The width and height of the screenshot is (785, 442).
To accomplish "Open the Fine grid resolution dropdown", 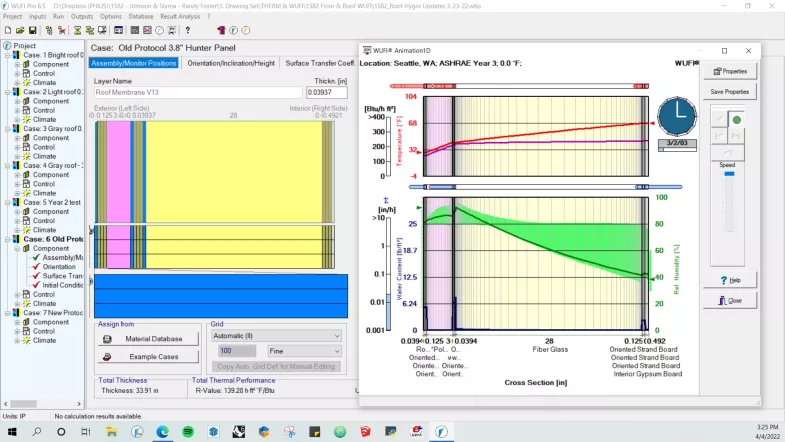I will pyautogui.click(x=304, y=351).
